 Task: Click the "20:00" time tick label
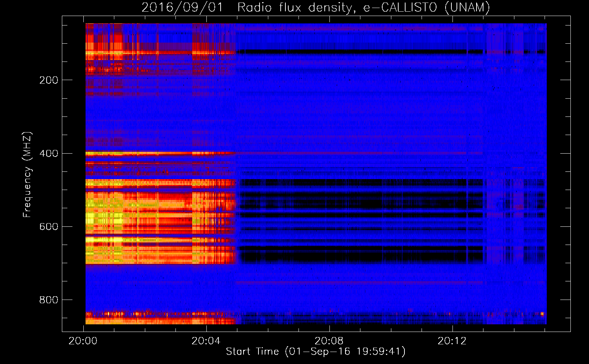point(83,341)
